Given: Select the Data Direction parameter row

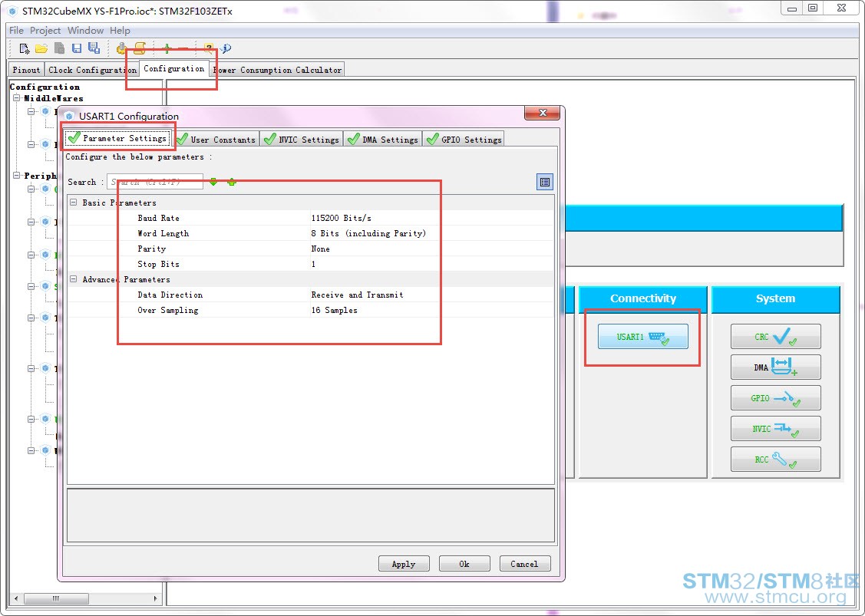Looking at the screenshot, I should 311,295.
